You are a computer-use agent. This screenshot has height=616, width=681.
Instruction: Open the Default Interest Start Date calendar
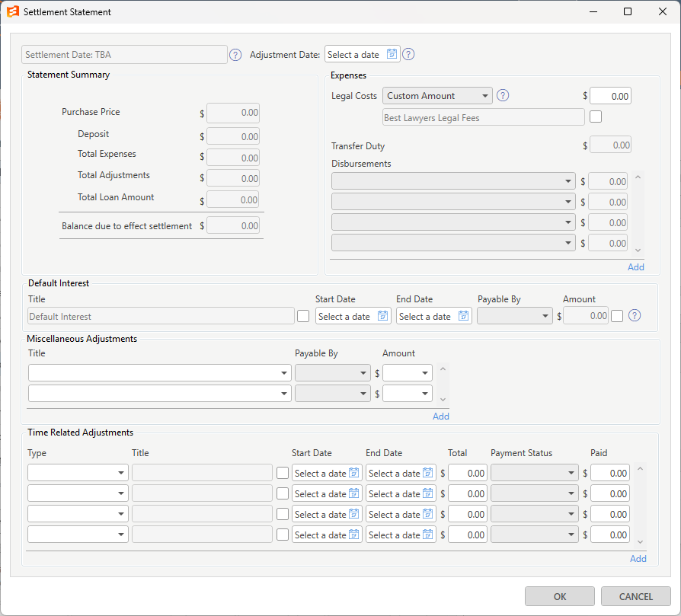pyautogui.click(x=382, y=316)
